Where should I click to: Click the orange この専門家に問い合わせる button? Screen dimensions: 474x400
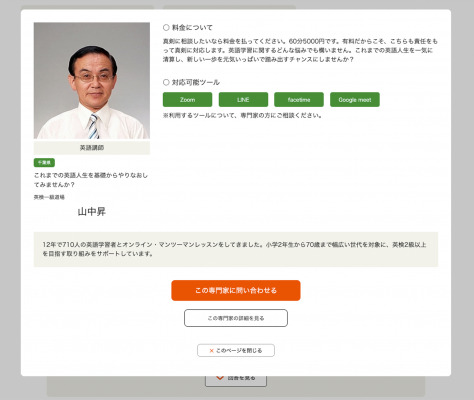(236, 290)
